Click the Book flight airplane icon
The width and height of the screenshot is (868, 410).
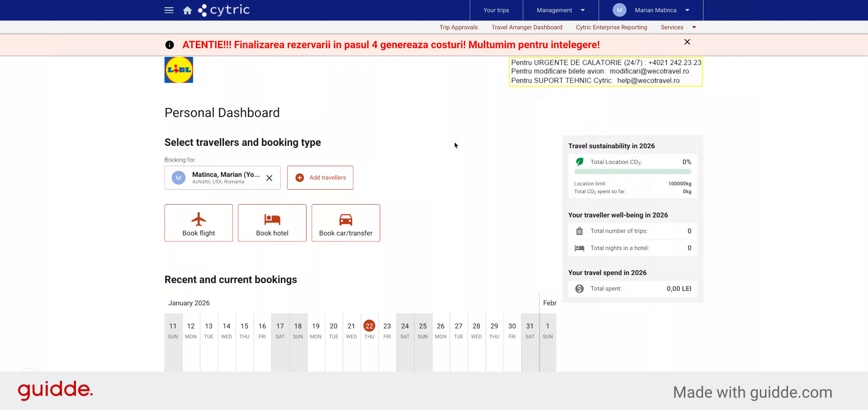point(198,219)
